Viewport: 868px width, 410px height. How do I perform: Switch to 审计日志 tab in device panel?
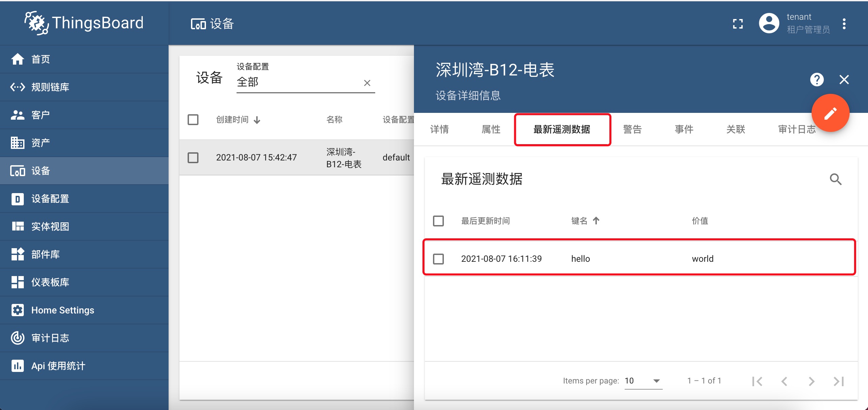pos(797,129)
